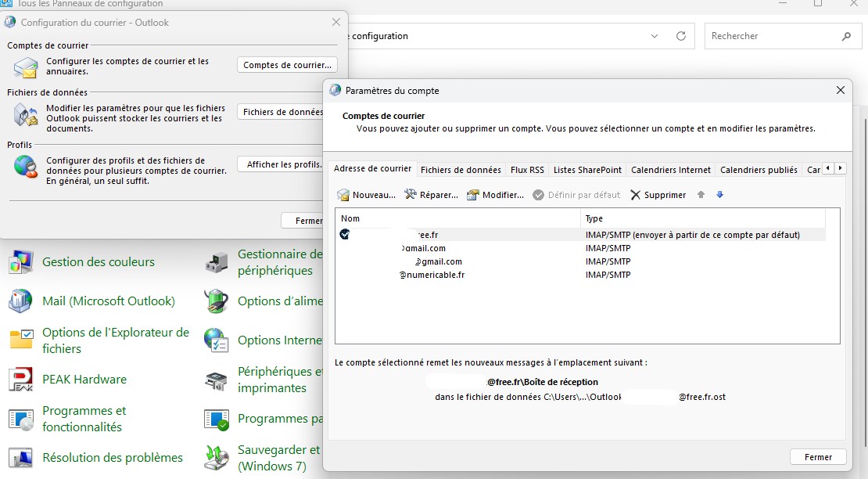Click the Définir par défaut checkmark icon

pyautogui.click(x=538, y=195)
